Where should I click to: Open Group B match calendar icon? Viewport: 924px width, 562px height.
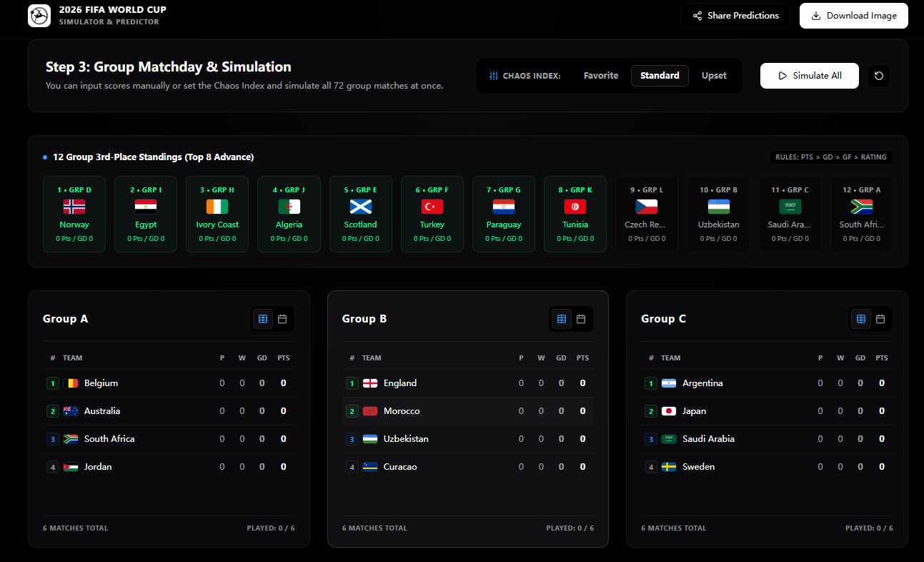(581, 319)
